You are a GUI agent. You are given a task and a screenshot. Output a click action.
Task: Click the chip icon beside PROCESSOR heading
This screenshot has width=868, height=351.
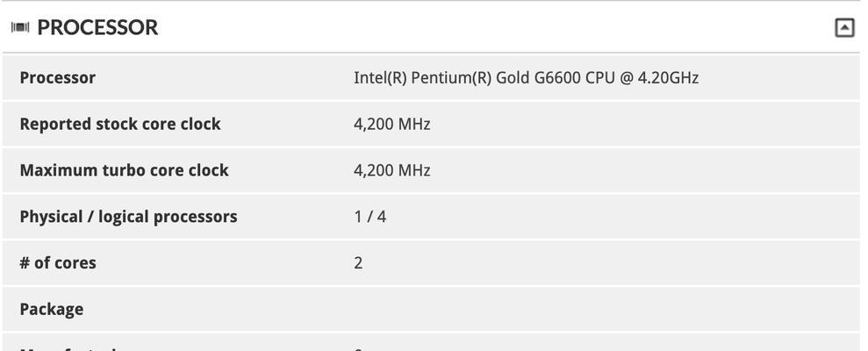coord(20,27)
